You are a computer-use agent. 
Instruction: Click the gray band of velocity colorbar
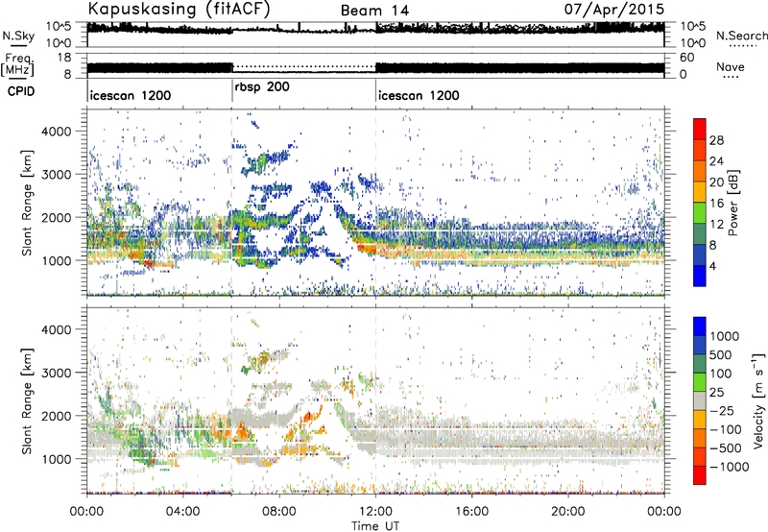tap(700, 400)
